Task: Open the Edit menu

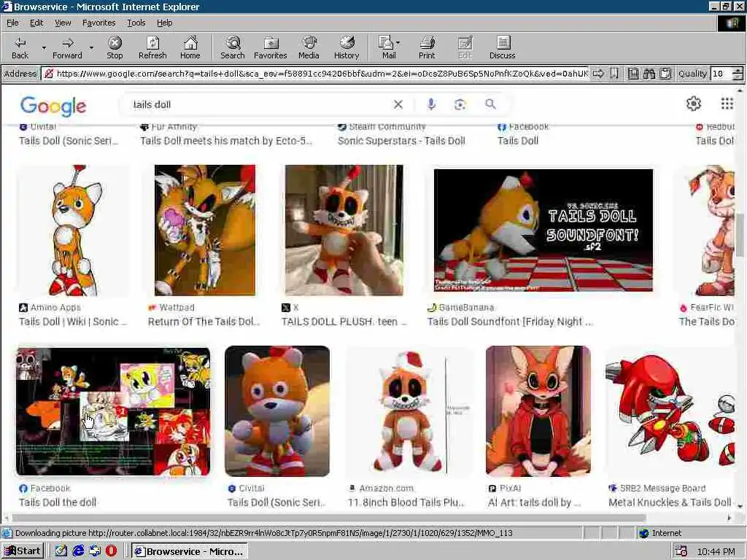Action: (36, 23)
